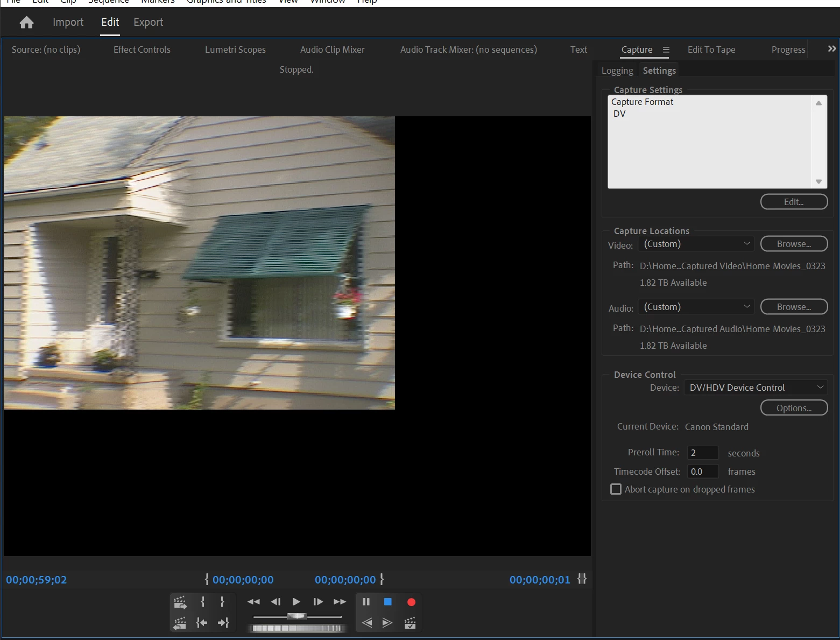This screenshot has width=840, height=640.
Task: Switch to the Import workspace tab
Action: tap(68, 22)
